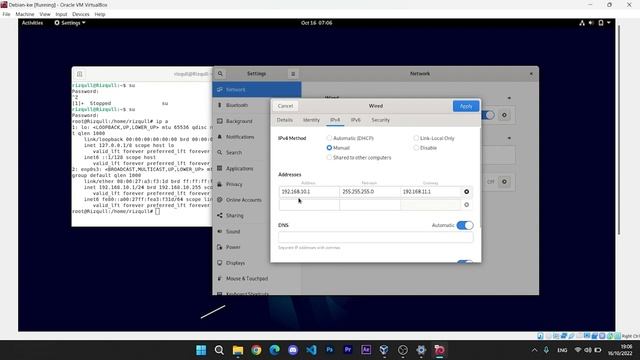Click Cancel in the Wired dialog
The image size is (640, 360).
coord(285,106)
